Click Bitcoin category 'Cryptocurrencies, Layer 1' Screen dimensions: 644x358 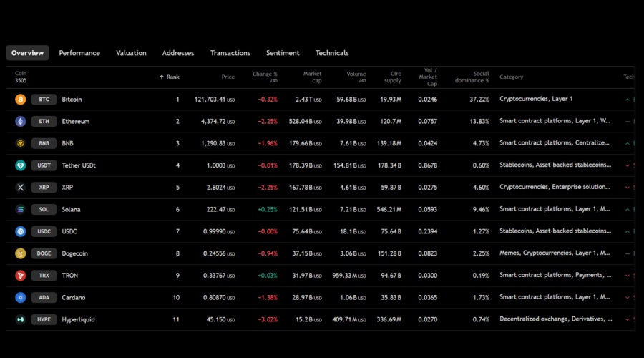click(536, 99)
